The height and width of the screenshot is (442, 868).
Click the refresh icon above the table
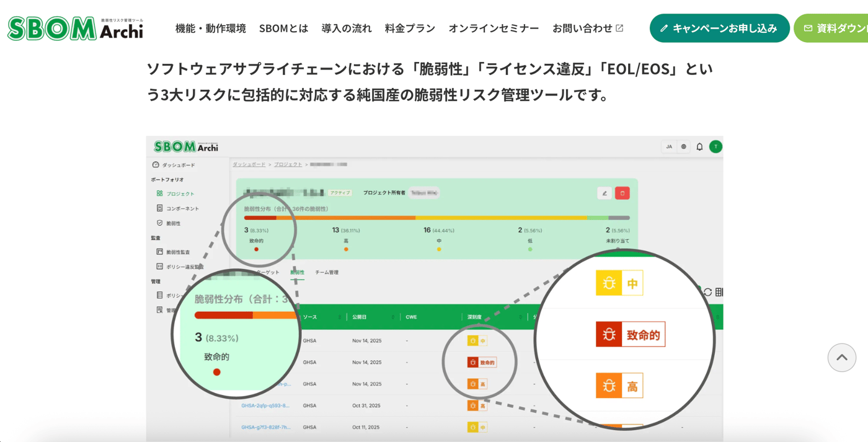(707, 292)
